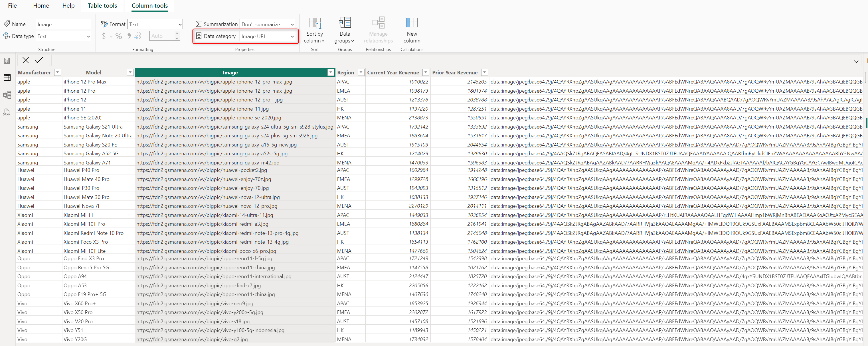Open the DAX query view icon
This screenshot has width=868, height=346.
7,112
